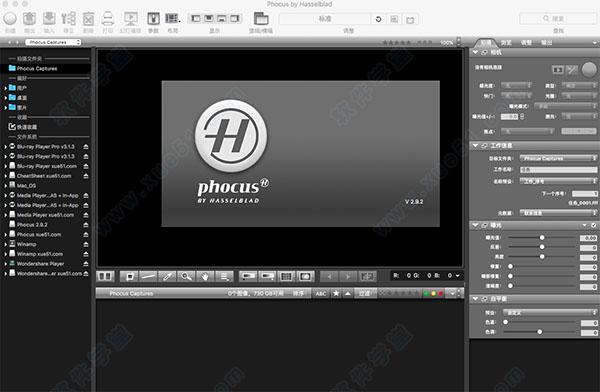Click the round capture button in top toolbar
Screen dimensions: 600x392
(10, 18)
